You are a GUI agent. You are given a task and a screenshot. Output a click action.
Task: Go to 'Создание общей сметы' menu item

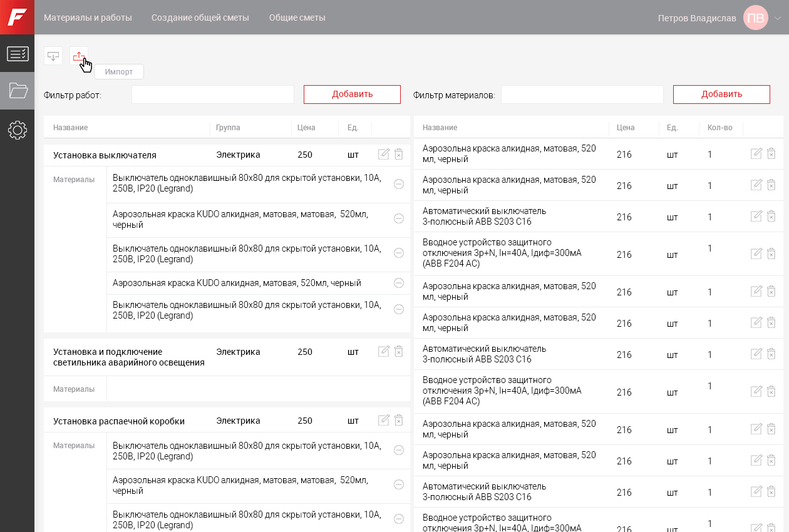[200, 18]
